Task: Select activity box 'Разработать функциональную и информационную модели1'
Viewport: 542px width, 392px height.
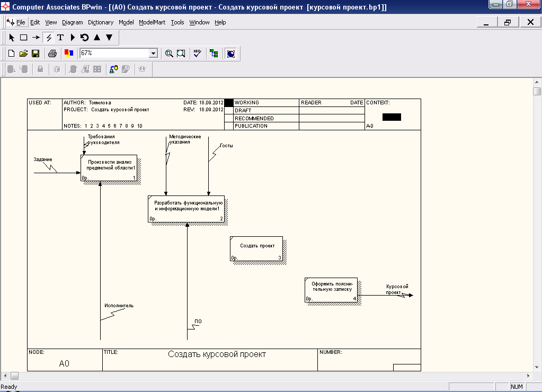Action: tap(186, 209)
